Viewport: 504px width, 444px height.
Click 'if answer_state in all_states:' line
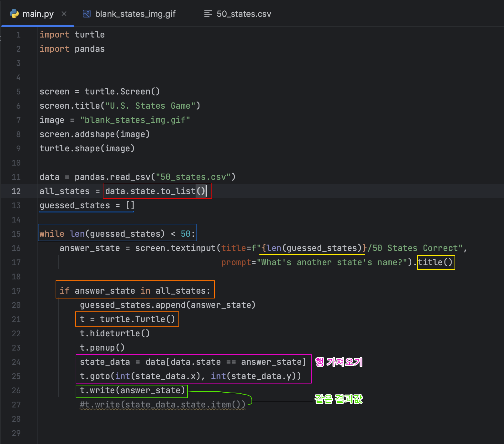135,291
